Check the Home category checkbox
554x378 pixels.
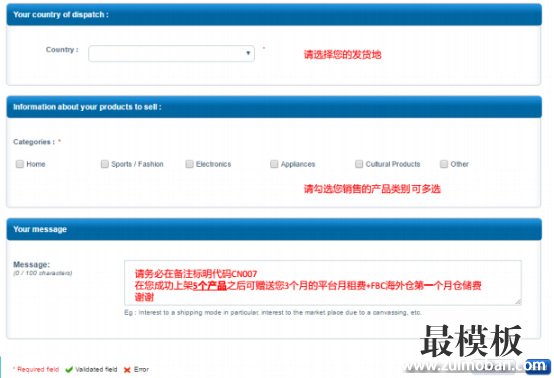tap(20, 164)
